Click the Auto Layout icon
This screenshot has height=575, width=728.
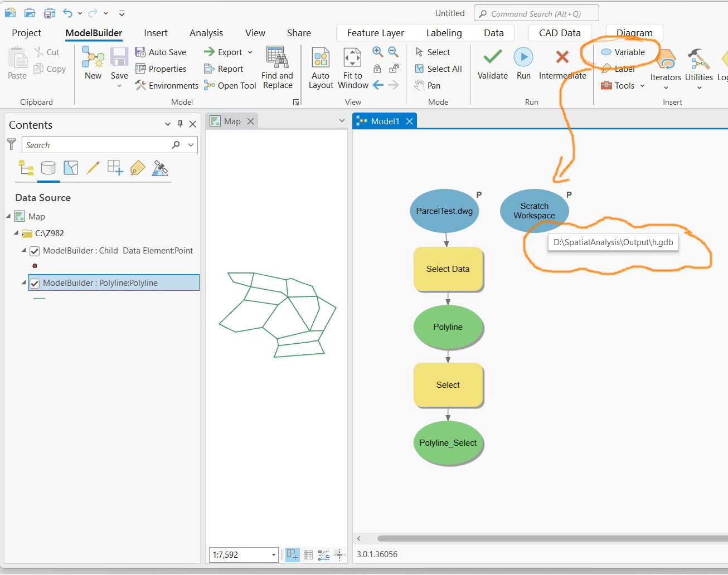321,57
